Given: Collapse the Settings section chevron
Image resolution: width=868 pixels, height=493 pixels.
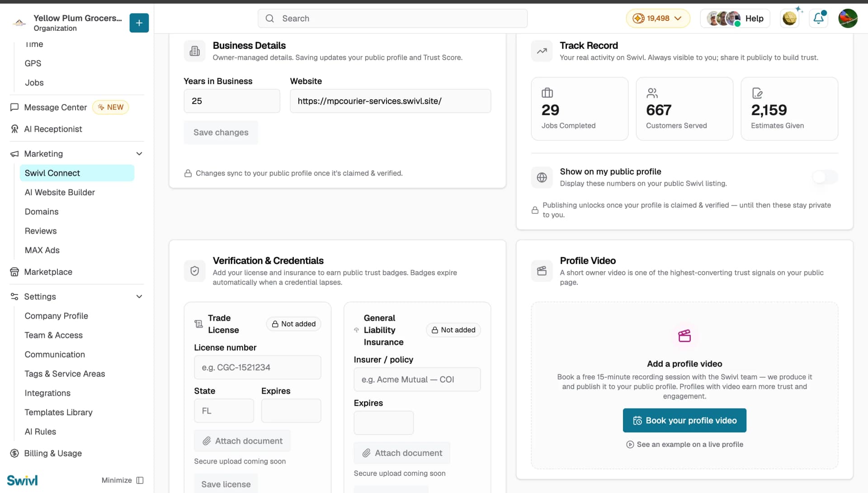Looking at the screenshot, I should [x=139, y=296].
